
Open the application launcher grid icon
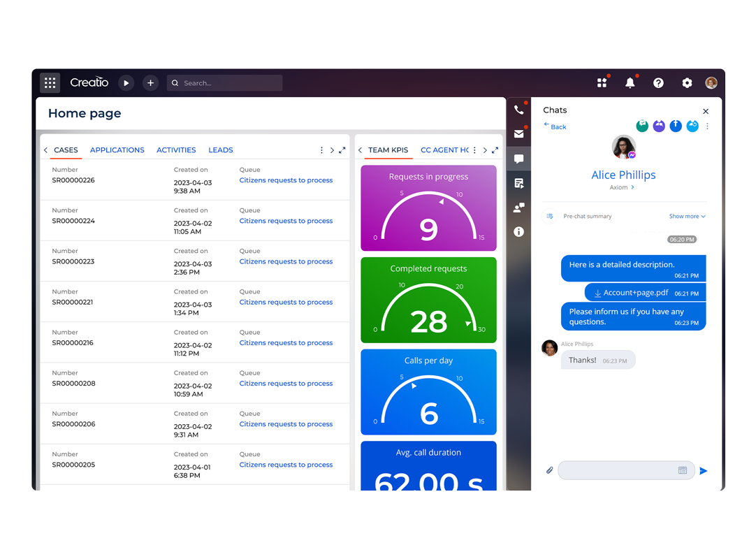[x=50, y=82]
